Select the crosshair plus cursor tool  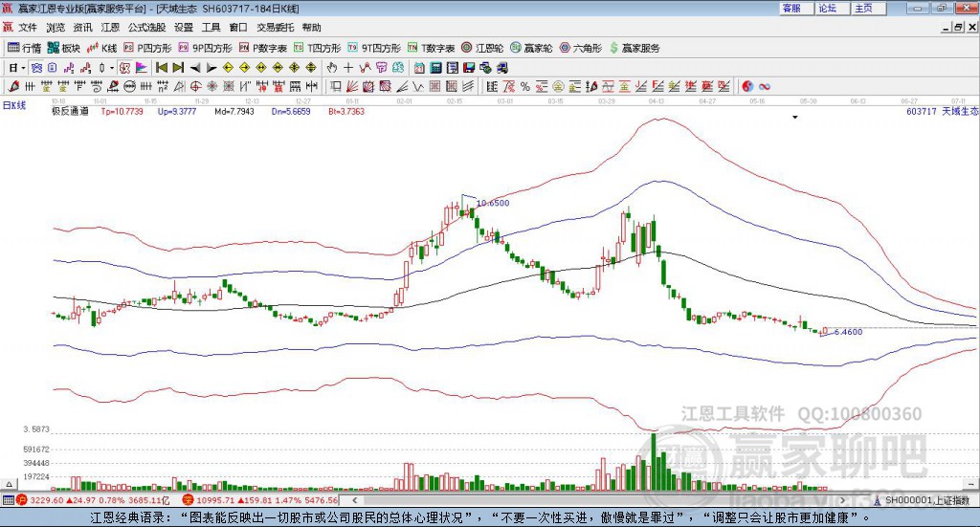348,68
